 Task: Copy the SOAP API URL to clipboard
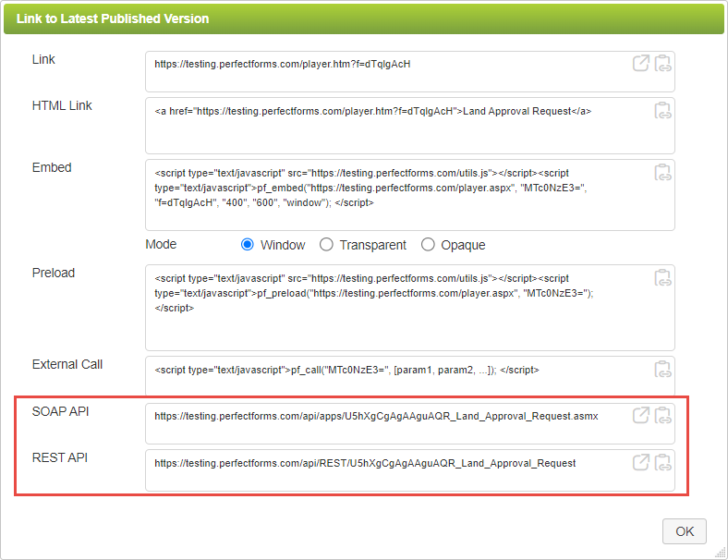click(663, 415)
